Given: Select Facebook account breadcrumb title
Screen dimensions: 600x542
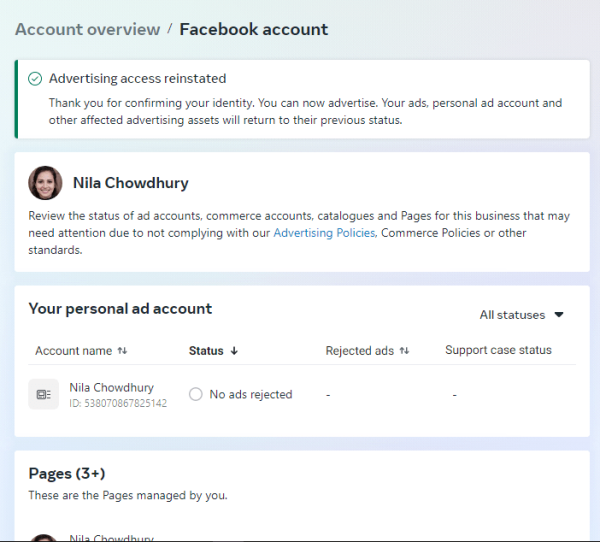Looking at the screenshot, I should [254, 29].
